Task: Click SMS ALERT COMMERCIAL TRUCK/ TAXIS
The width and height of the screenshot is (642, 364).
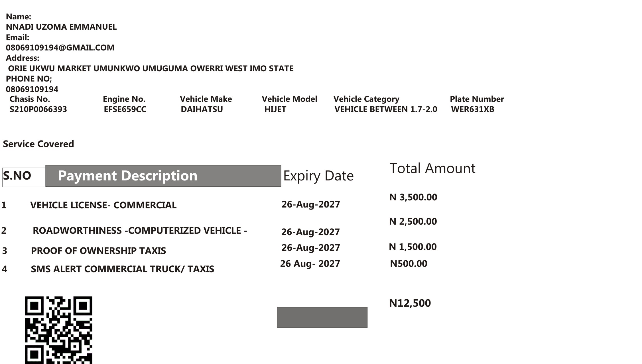Action: 123,269
